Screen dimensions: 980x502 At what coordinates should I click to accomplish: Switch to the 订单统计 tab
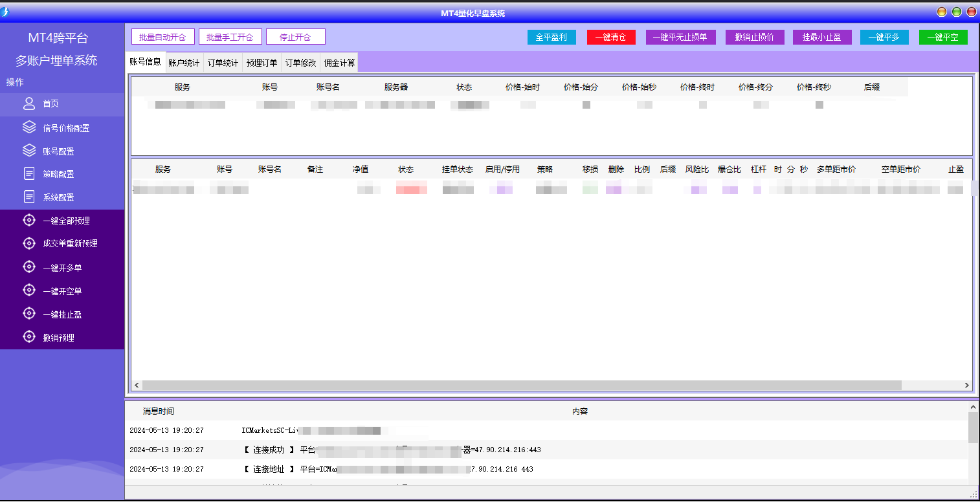tap(223, 63)
